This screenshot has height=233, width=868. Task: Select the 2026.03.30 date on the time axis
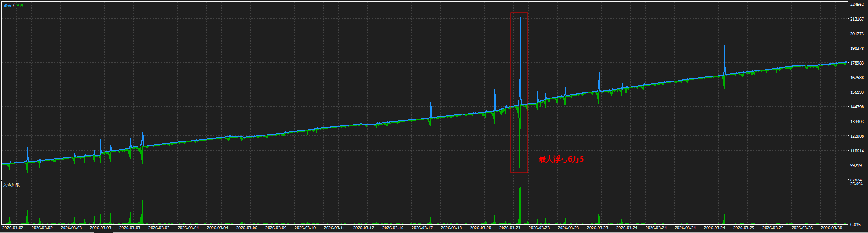tap(831, 228)
